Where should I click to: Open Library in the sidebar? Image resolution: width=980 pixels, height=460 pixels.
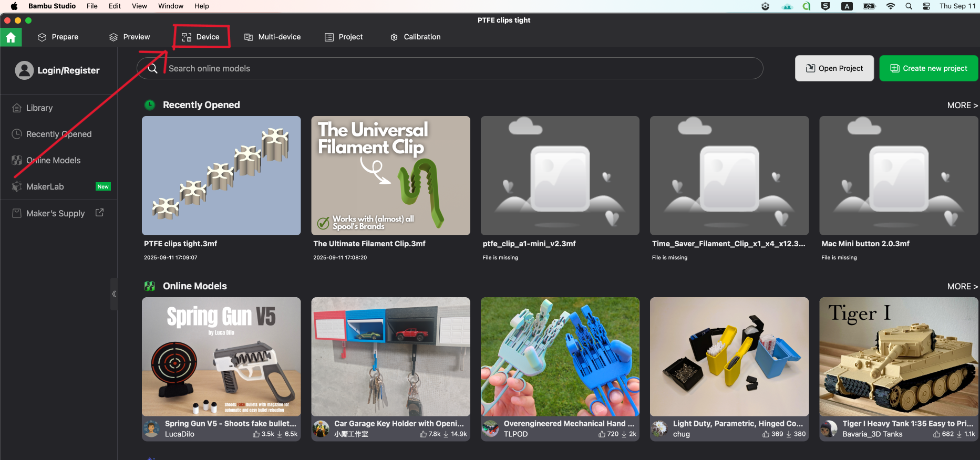coord(39,108)
